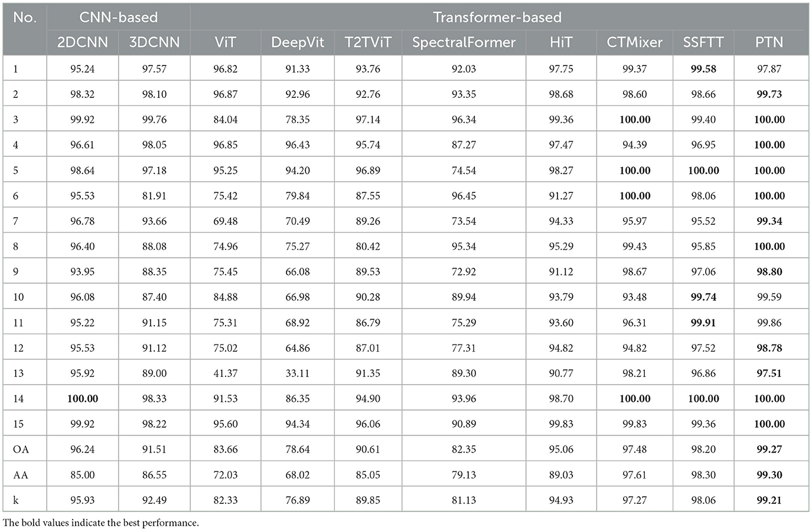This screenshot has height=531, width=812.
Task: Click the AA row label
Action: 21,475
